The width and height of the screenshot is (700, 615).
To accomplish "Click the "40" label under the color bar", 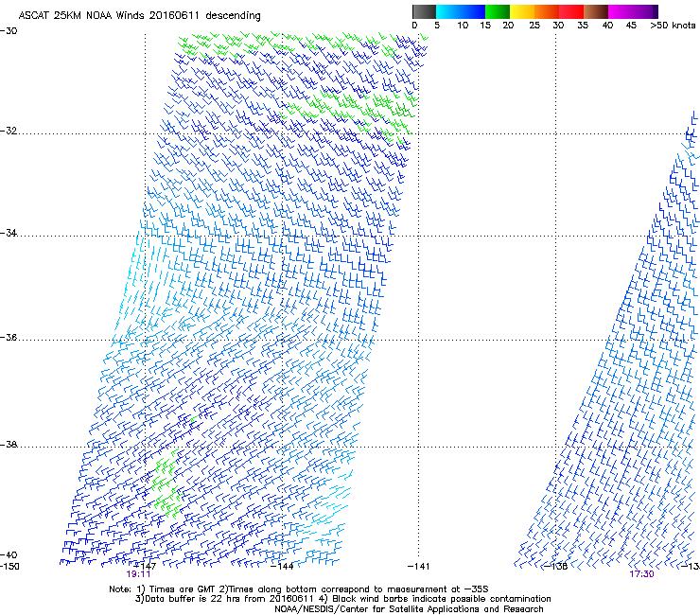I will [x=607, y=26].
